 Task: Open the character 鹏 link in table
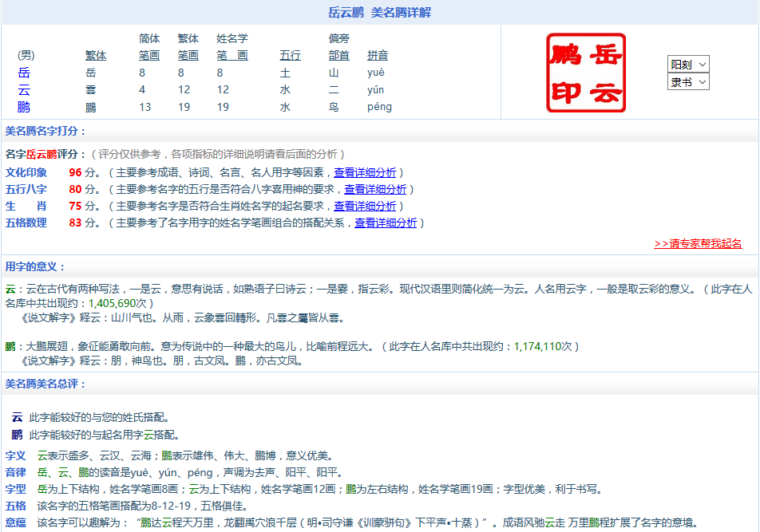click(24, 107)
